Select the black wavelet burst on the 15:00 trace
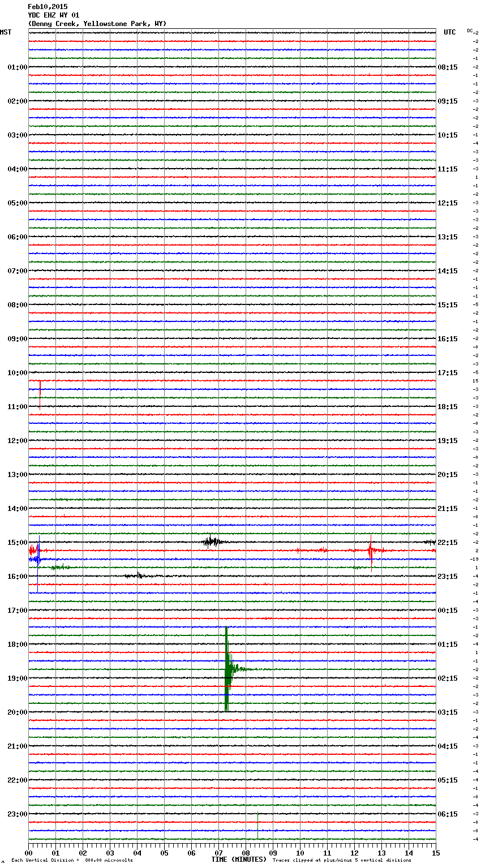 pyautogui.click(x=212, y=542)
